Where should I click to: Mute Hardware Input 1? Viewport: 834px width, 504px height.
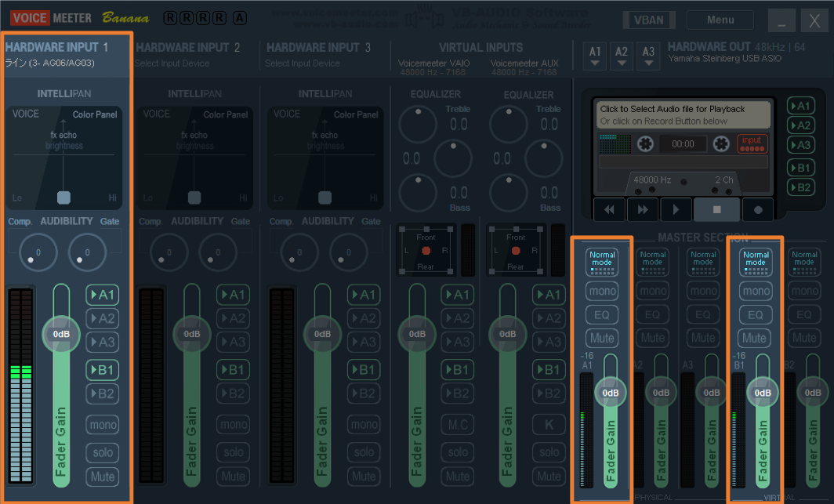[x=103, y=477]
